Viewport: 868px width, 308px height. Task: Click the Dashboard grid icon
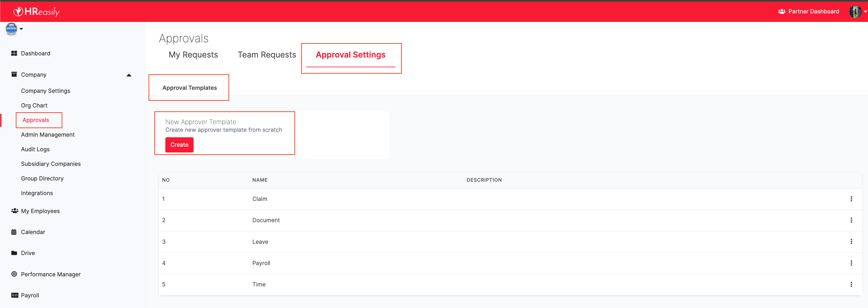(x=14, y=53)
